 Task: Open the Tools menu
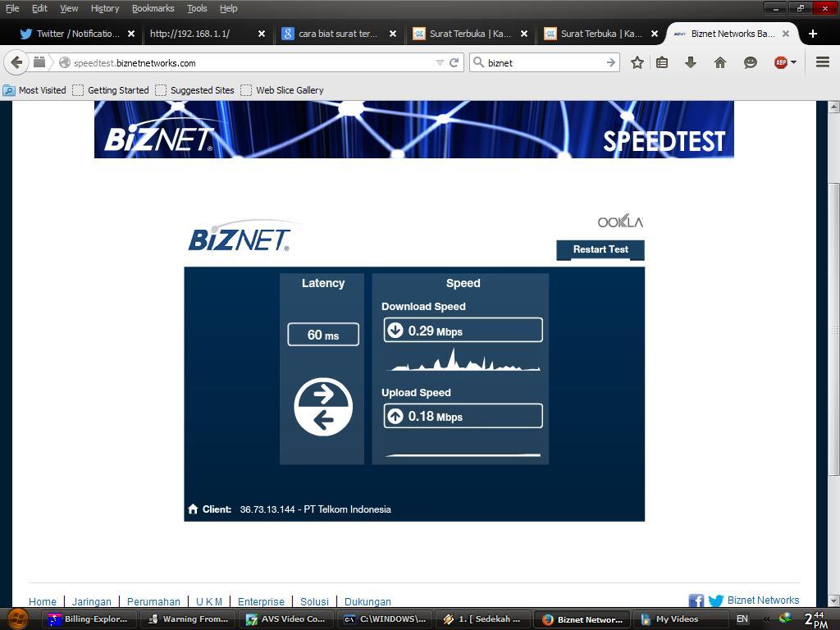pyautogui.click(x=197, y=8)
